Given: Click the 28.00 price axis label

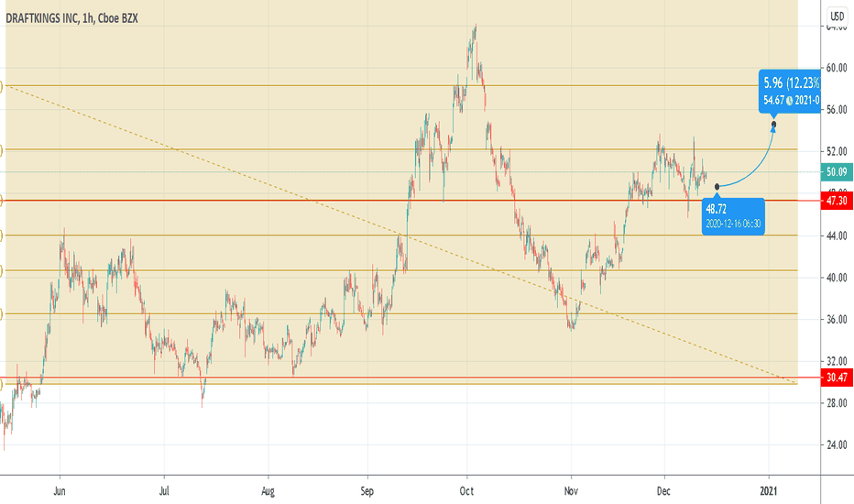Looking at the screenshot, I should click(837, 403).
